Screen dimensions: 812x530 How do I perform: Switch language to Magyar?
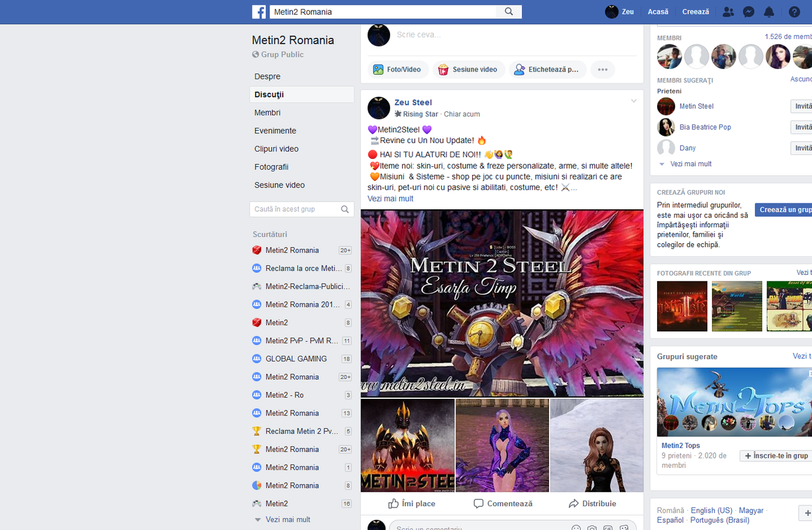751,511
